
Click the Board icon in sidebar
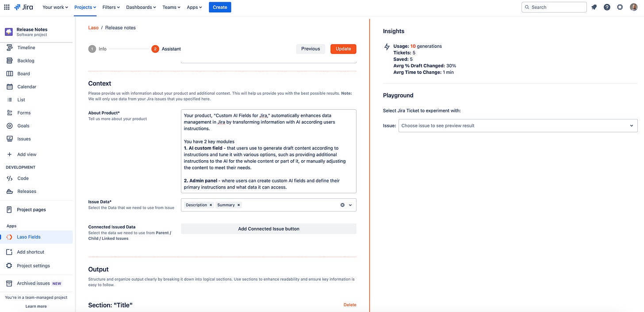tap(9, 74)
